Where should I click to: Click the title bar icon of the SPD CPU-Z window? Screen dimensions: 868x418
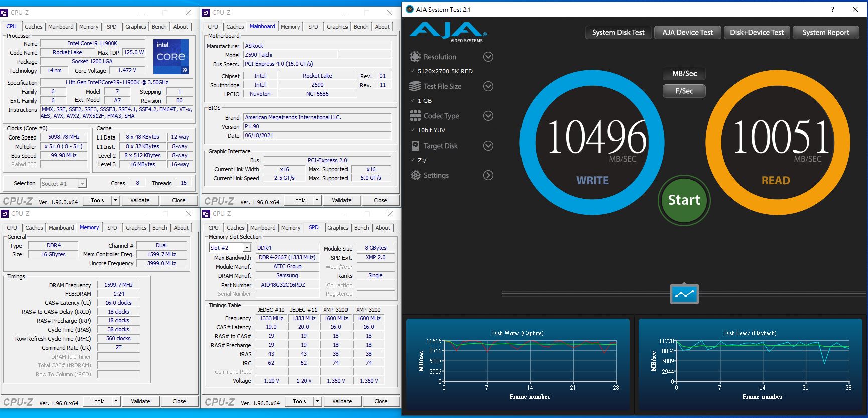(206, 213)
